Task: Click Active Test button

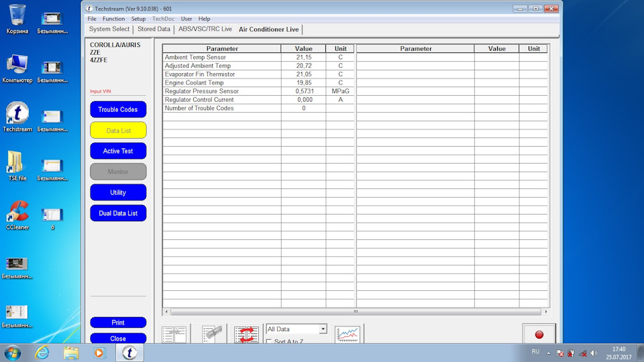Action: tap(118, 151)
